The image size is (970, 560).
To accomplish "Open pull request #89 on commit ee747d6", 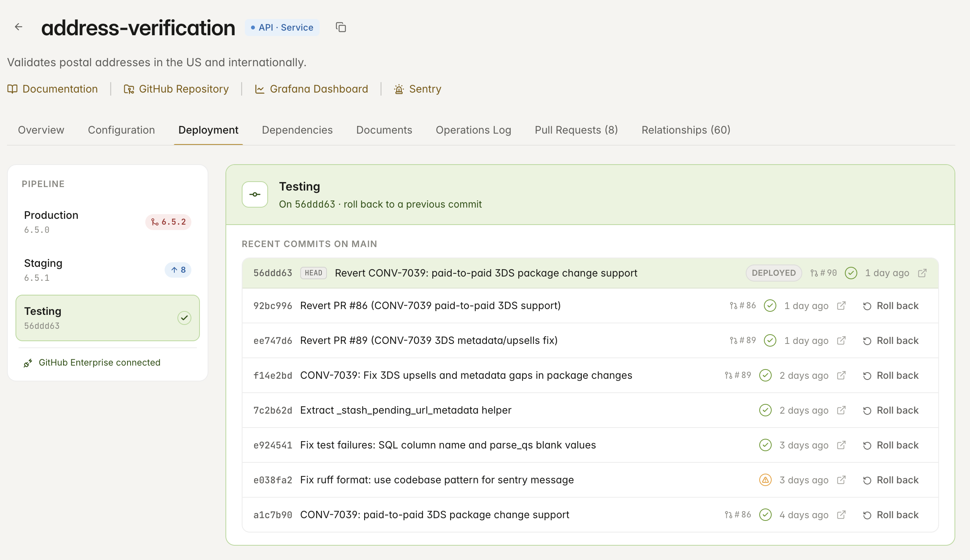I will click(x=743, y=340).
